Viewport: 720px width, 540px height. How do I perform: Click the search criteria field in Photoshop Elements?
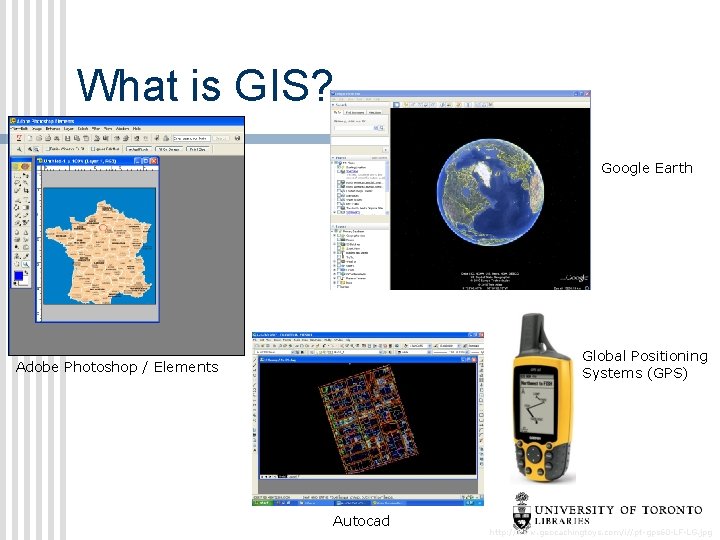tap(191, 138)
